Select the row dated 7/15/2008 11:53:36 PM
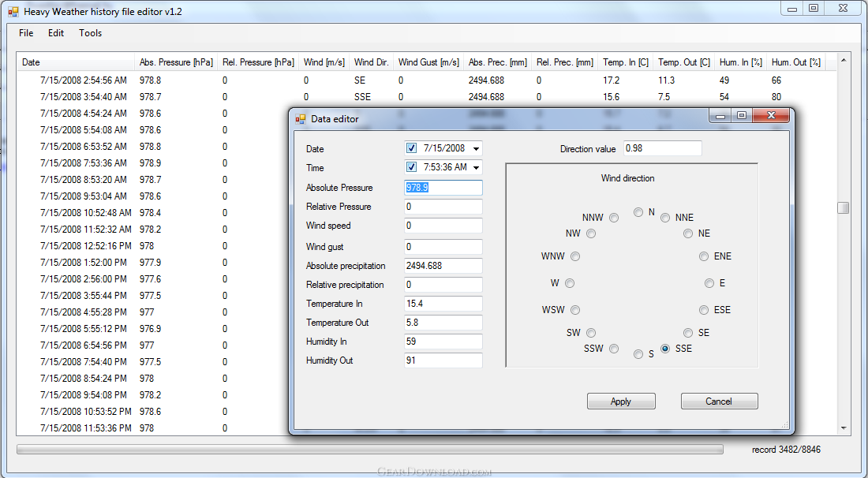 pyautogui.click(x=153, y=428)
